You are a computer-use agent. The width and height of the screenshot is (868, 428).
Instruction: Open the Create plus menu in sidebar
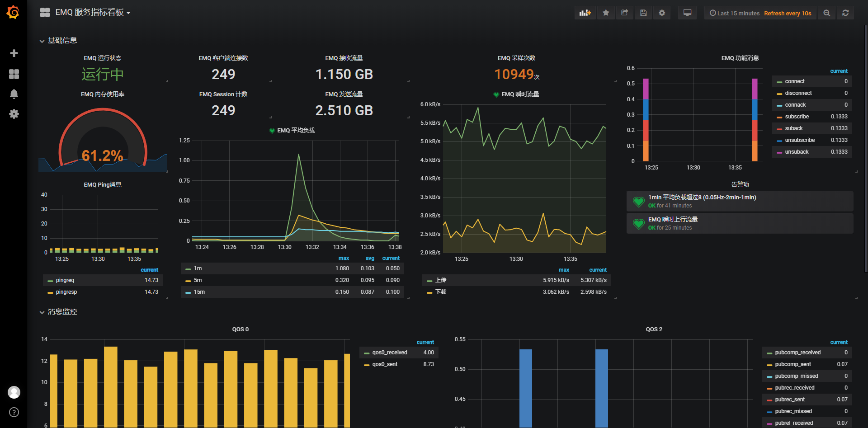click(x=14, y=53)
